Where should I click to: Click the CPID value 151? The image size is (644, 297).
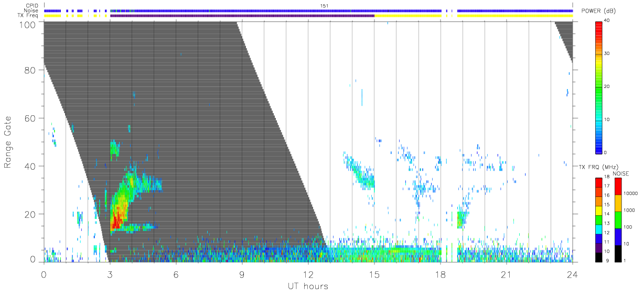[324, 6]
